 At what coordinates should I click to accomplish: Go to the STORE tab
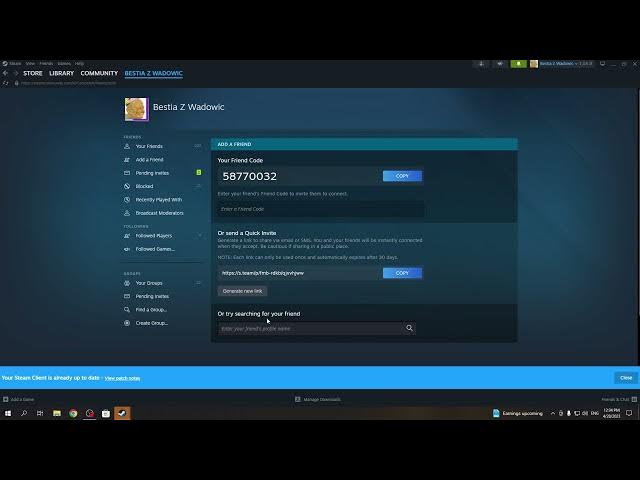coord(33,73)
